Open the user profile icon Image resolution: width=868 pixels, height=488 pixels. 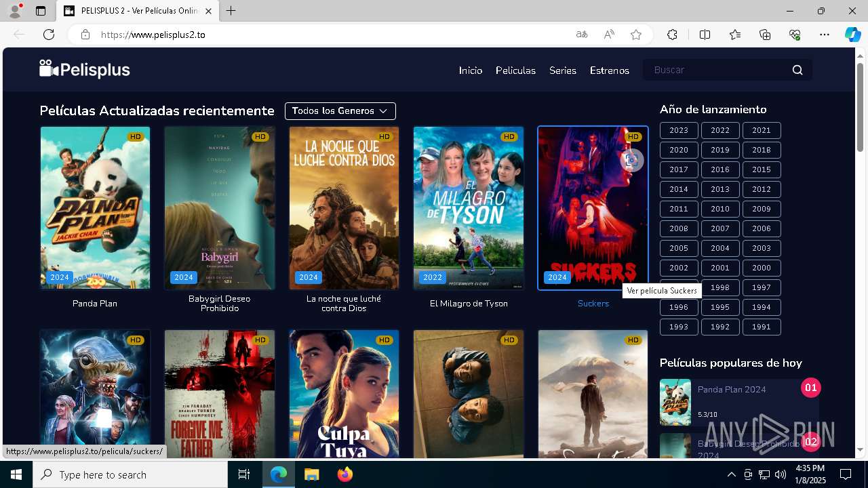click(x=15, y=11)
